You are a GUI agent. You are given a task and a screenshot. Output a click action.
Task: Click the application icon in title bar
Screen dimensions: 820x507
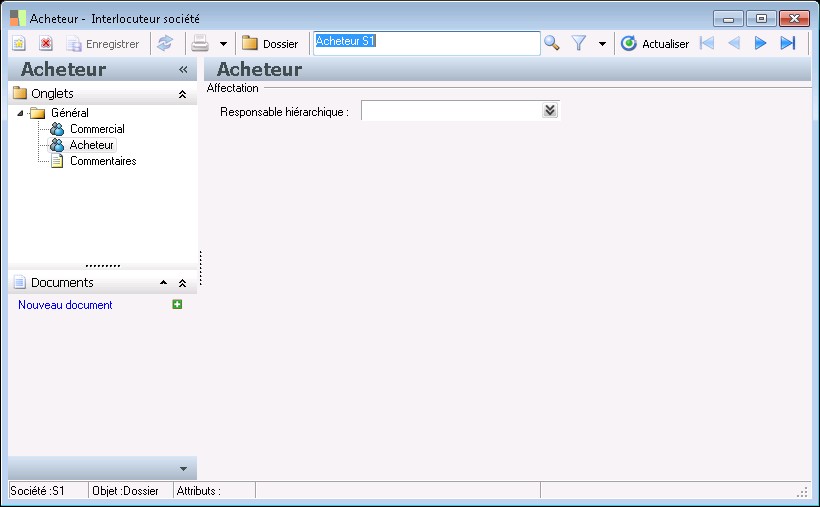coord(18,18)
